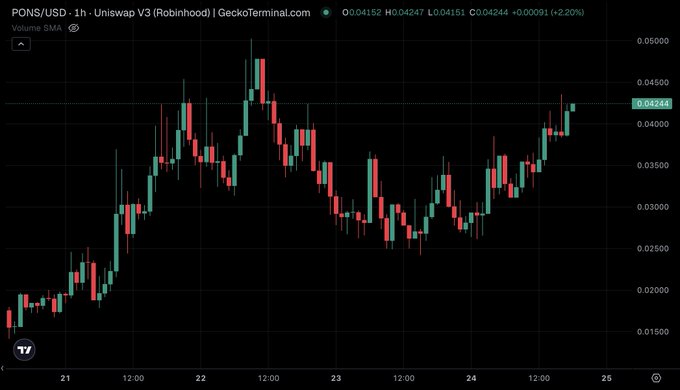
Task: Click the change value +0.00091 (+2.20%)
Action: point(548,13)
